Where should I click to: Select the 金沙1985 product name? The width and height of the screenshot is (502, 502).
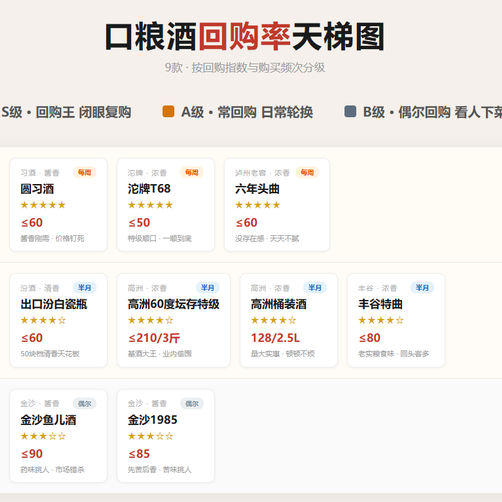coord(152,420)
